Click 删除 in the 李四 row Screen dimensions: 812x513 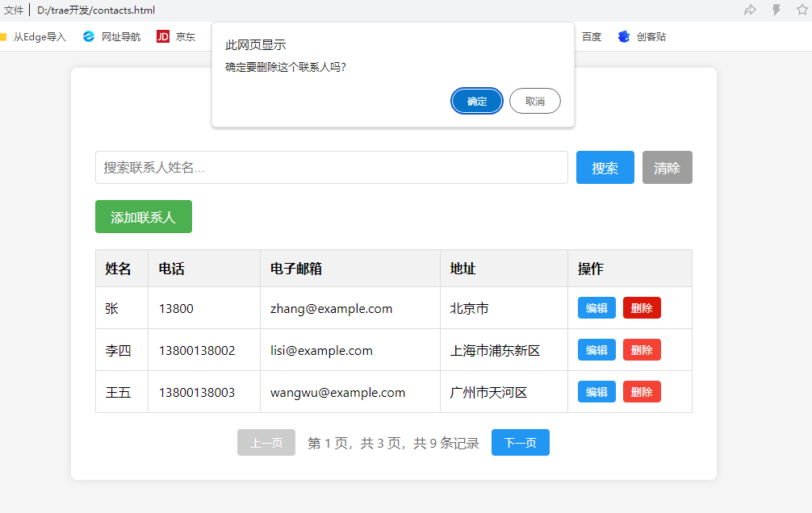(x=642, y=350)
